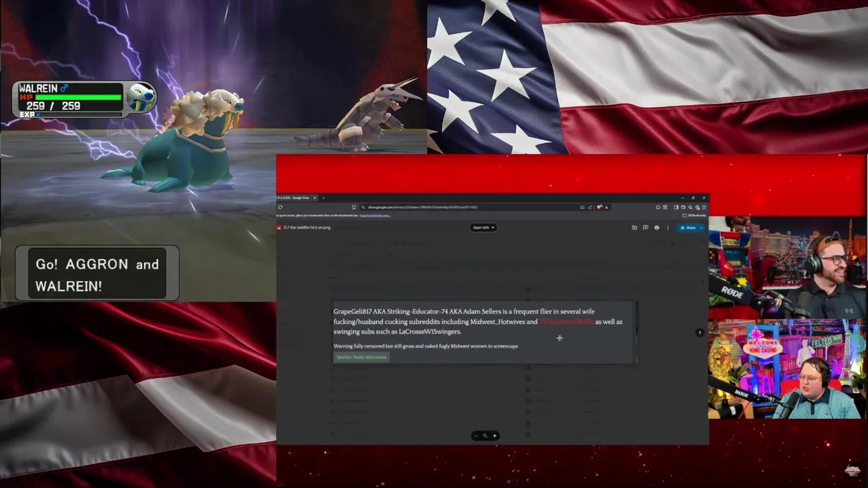Click the file name of the previewed png
The image size is (868, 488).
(x=307, y=228)
